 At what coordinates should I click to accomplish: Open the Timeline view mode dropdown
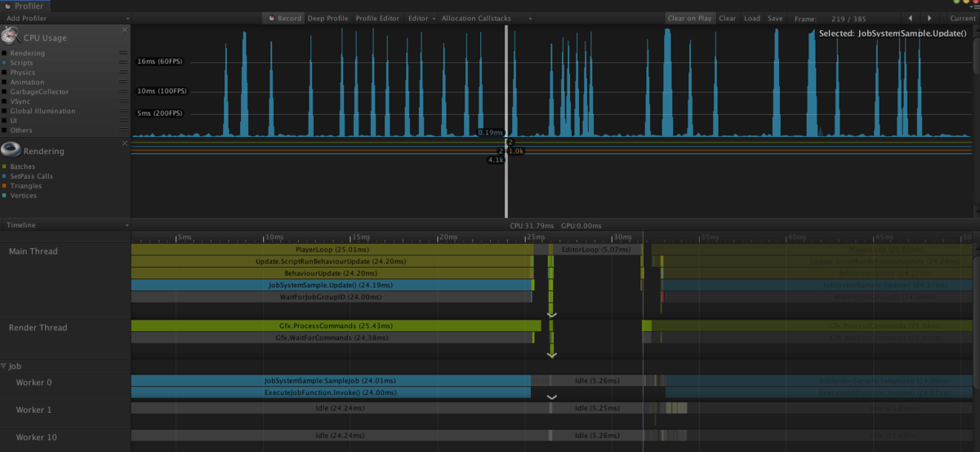point(66,224)
